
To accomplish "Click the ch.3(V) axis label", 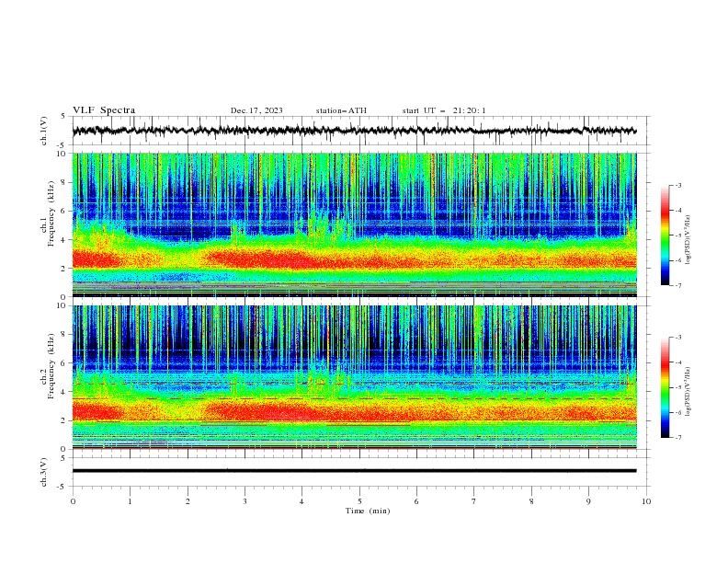I will (44, 472).
